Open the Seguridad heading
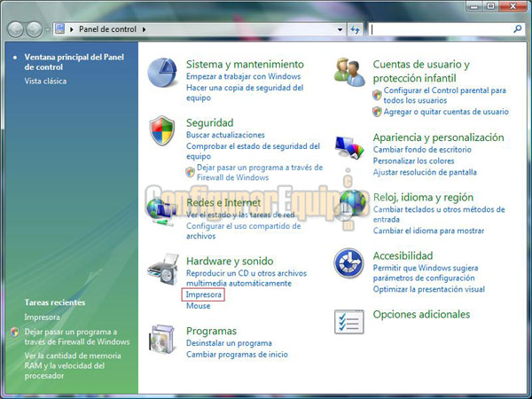 (209, 122)
